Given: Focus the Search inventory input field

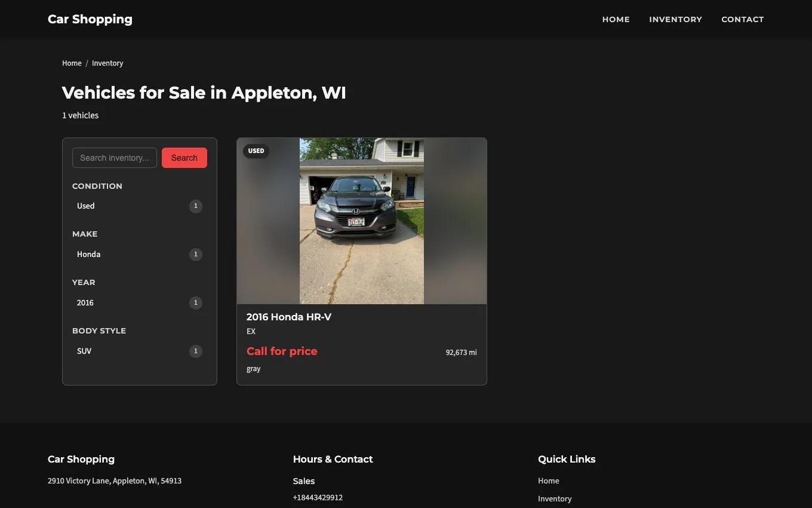Looking at the screenshot, I should [115, 158].
